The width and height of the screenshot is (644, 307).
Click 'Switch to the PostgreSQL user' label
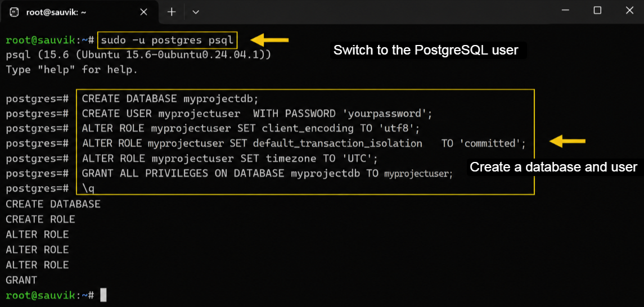pyautogui.click(x=426, y=51)
